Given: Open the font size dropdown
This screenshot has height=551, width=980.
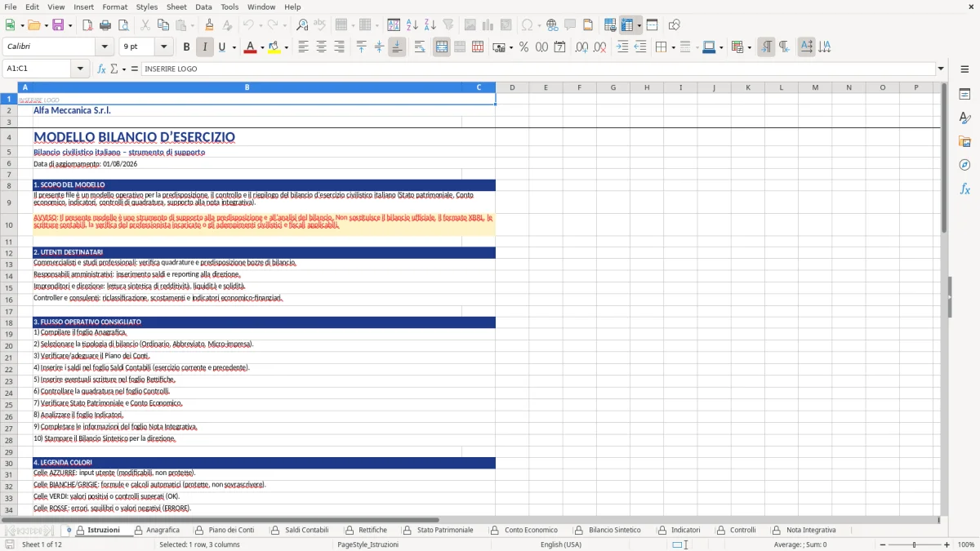Looking at the screenshot, I should [164, 47].
